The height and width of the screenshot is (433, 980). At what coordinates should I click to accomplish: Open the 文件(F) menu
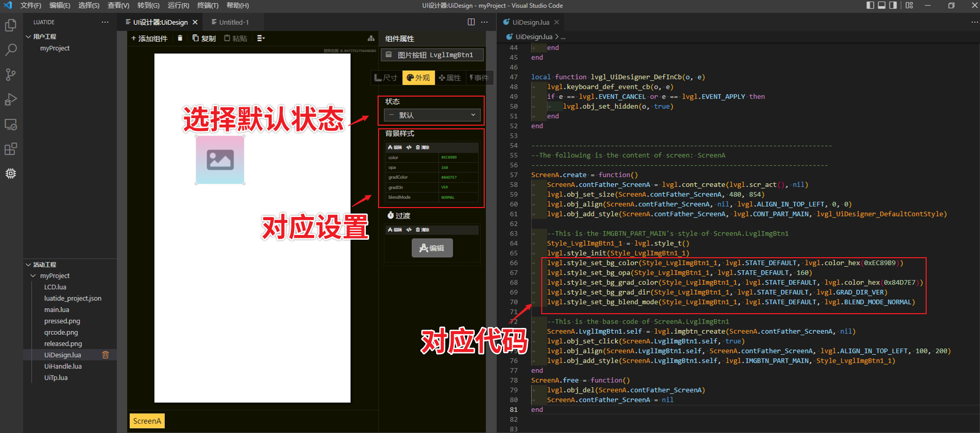31,5
